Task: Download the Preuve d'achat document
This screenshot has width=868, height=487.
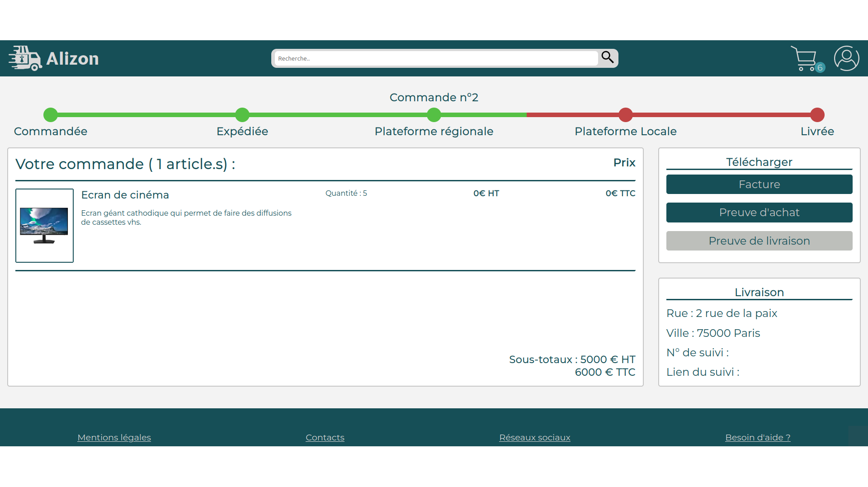Action: coord(759,213)
